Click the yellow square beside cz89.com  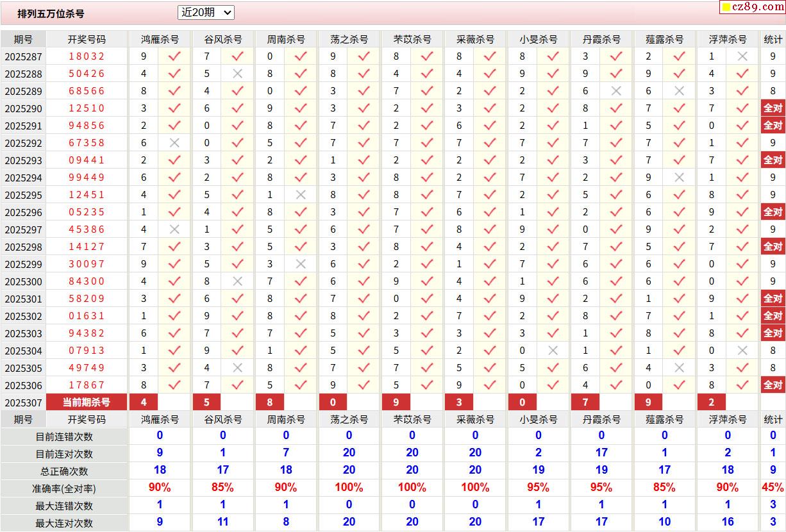[726, 8]
